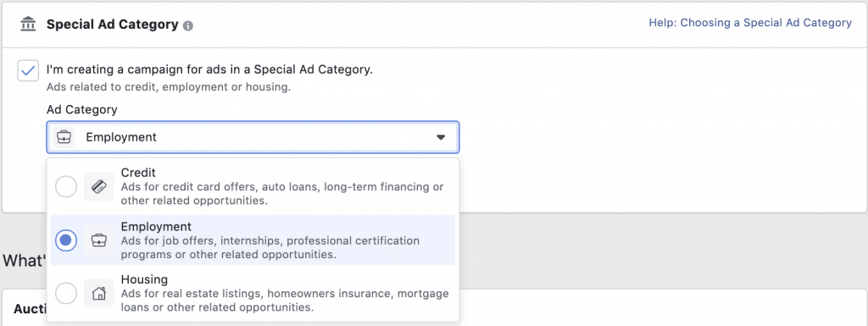Click the bank building icon beside Special Ad Category
The height and width of the screenshot is (326, 868).
click(x=27, y=25)
